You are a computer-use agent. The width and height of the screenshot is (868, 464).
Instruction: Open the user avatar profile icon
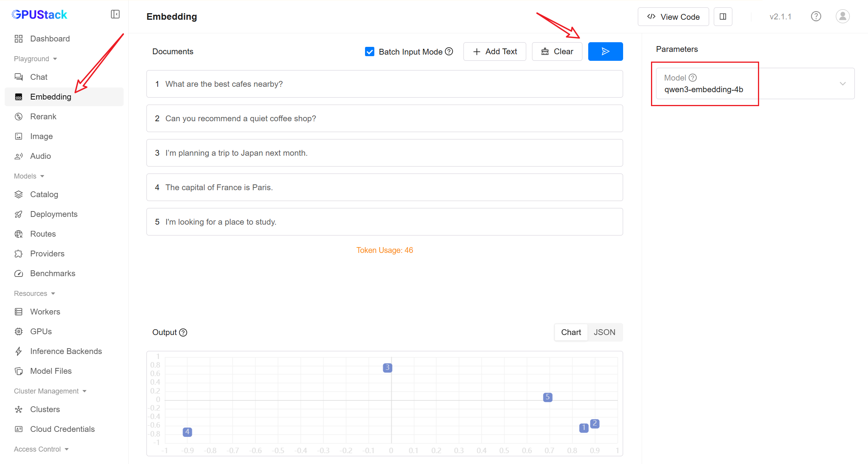pyautogui.click(x=842, y=16)
